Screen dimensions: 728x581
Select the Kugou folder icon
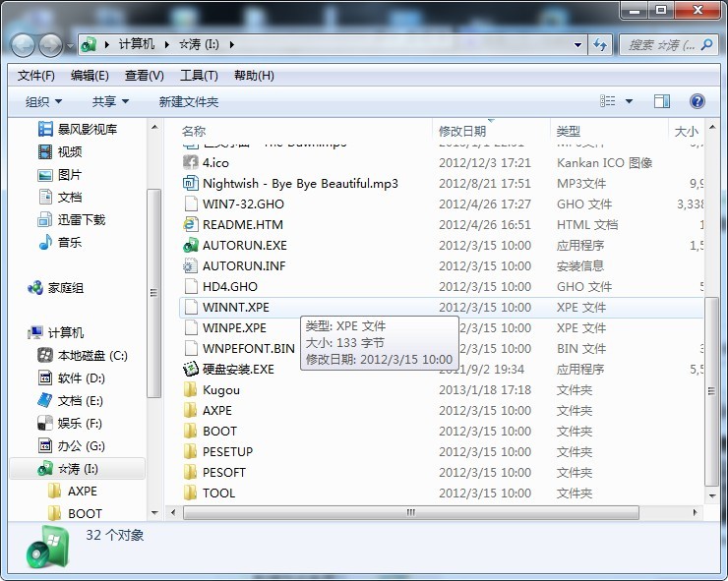(190, 390)
